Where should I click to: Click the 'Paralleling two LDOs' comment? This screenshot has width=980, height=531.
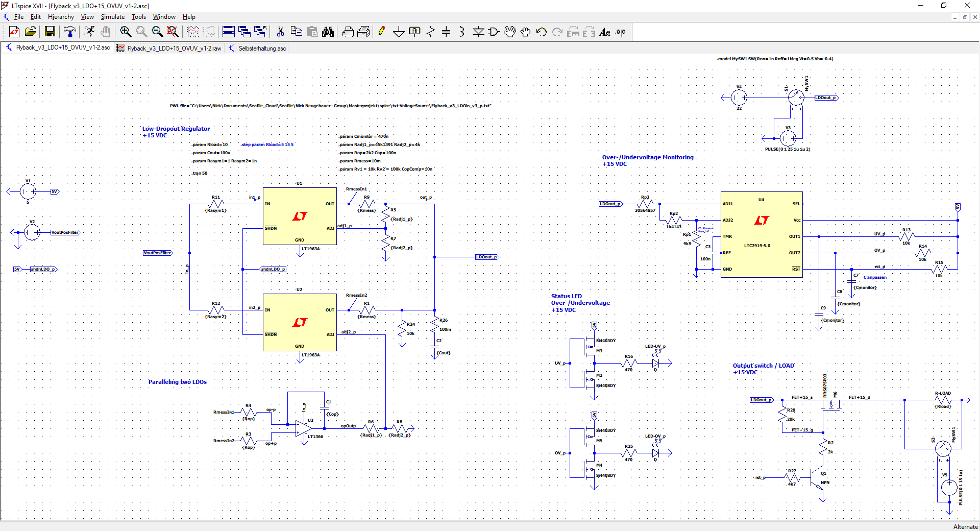[178, 382]
